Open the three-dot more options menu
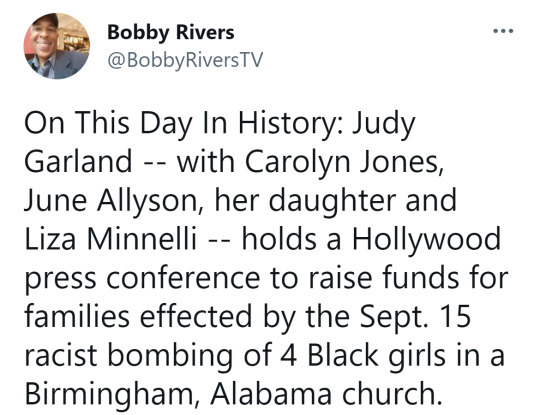Viewport: 540px width, 415px height. pos(503,31)
